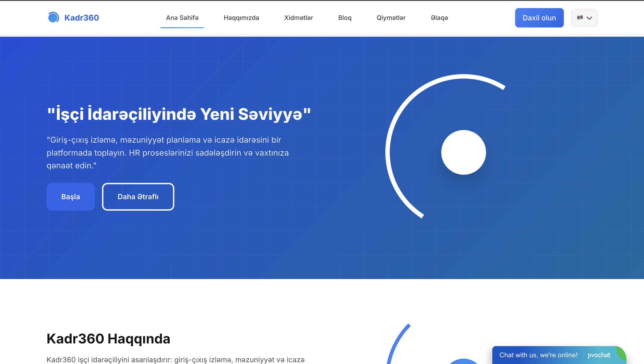The width and height of the screenshot is (644, 364).
Task: View the Qiymətlər pricing page
Action: (391, 18)
